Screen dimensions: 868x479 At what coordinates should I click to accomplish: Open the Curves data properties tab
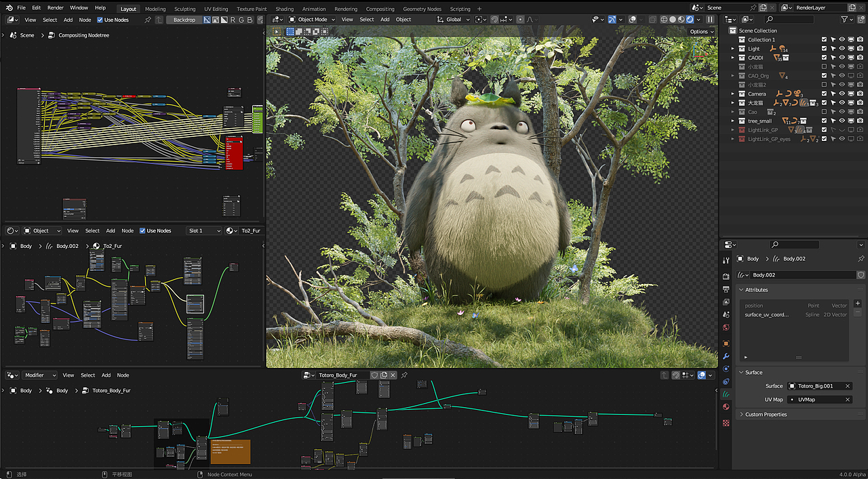click(x=726, y=394)
